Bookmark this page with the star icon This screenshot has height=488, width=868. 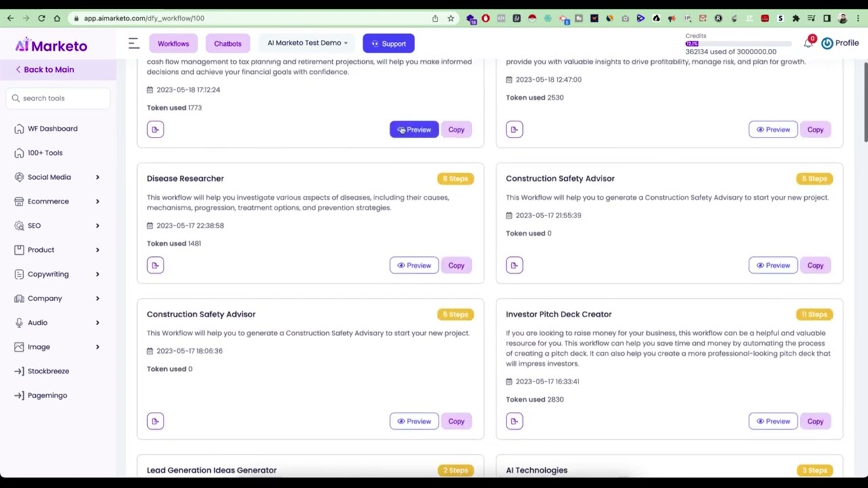point(450,18)
